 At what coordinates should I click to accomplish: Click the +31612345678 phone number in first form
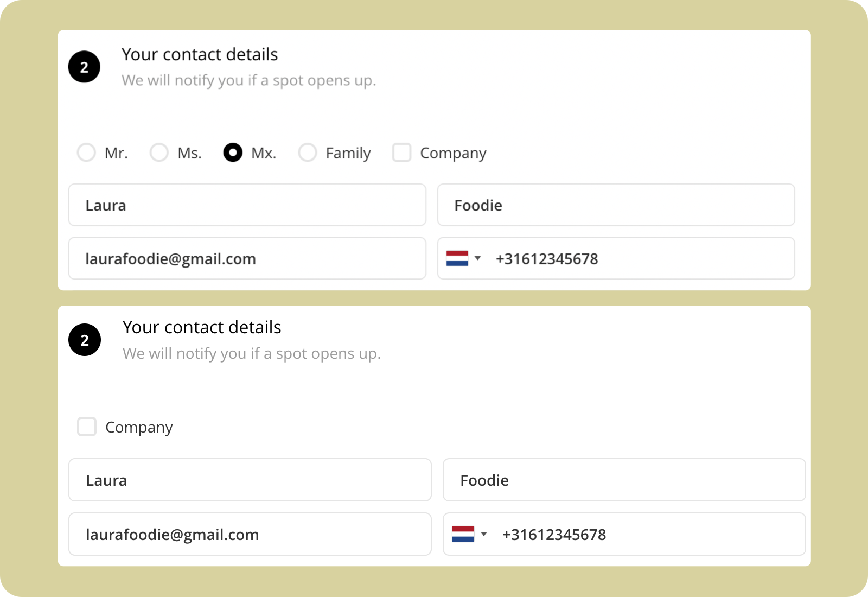547,259
